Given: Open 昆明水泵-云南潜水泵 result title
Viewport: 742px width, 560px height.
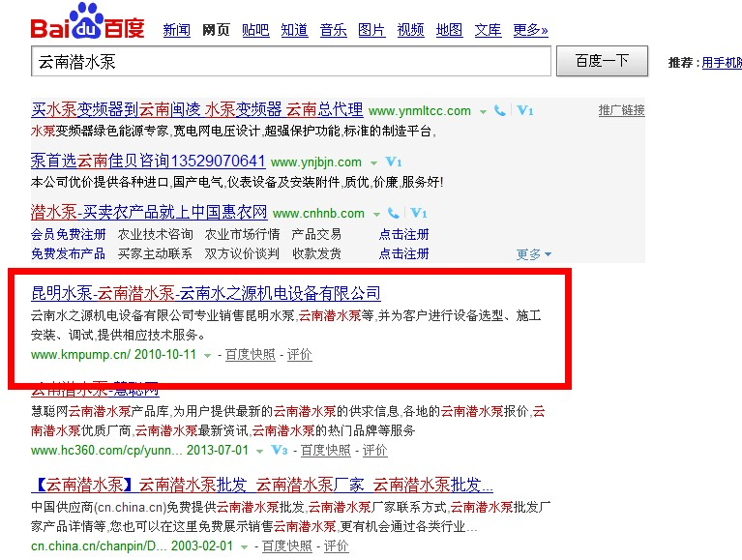Looking at the screenshot, I should 206,293.
